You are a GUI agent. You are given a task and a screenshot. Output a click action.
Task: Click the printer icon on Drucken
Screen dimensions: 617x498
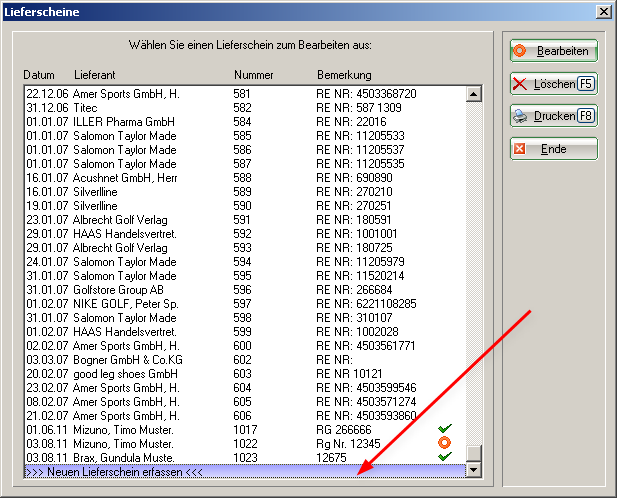pyautogui.click(x=520, y=116)
